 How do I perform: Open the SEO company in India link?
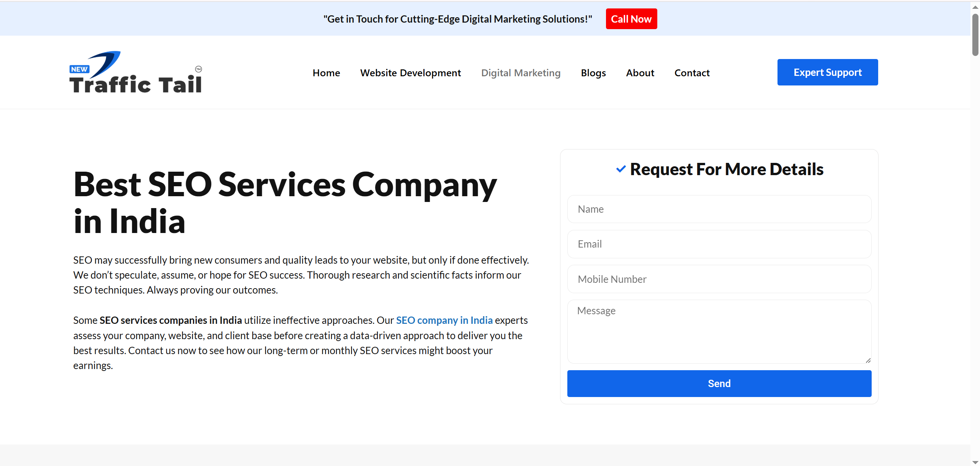coord(444,320)
